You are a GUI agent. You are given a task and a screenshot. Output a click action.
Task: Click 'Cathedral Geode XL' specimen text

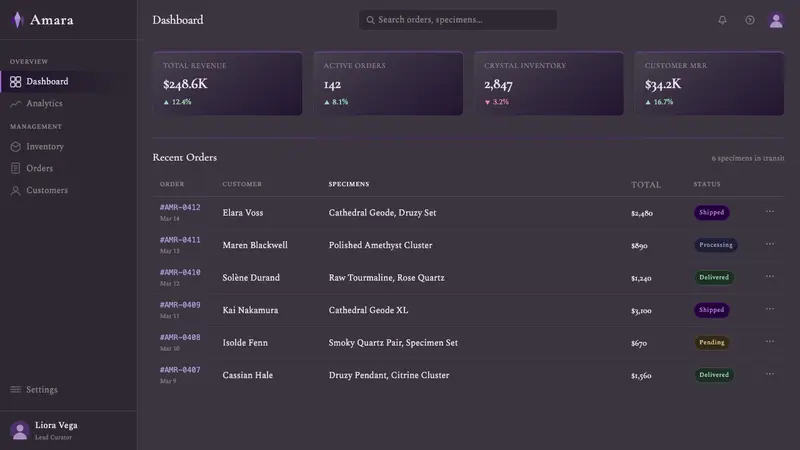click(x=368, y=310)
